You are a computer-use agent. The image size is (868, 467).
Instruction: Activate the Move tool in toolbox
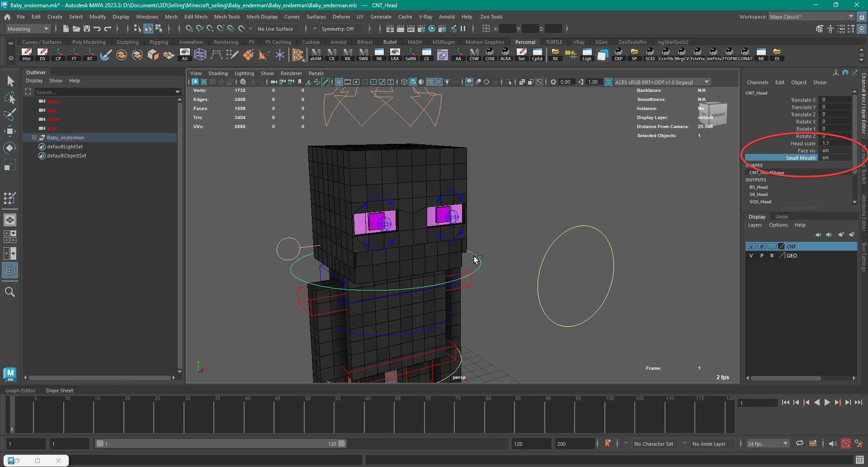[10, 131]
